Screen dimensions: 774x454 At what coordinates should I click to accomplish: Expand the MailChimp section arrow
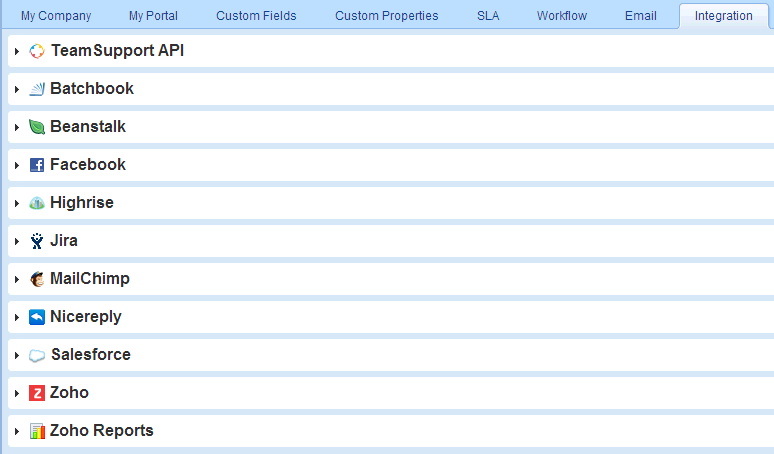pos(17,279)
